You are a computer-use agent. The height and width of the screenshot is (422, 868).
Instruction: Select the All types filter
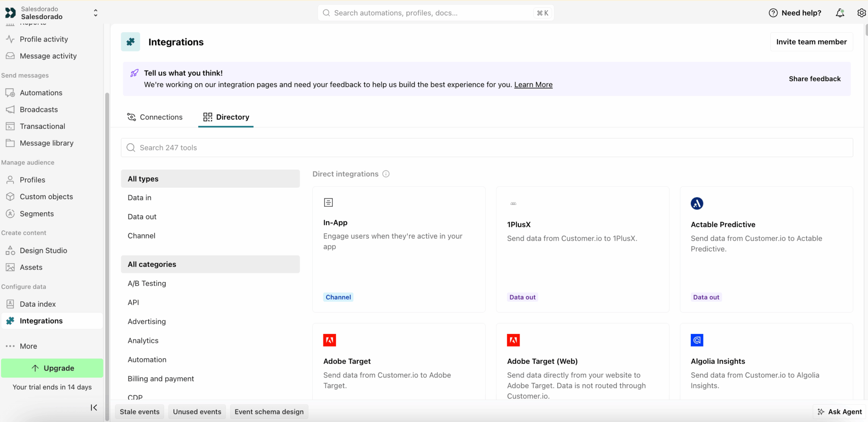pyautogui.click(x=210, y=179)
